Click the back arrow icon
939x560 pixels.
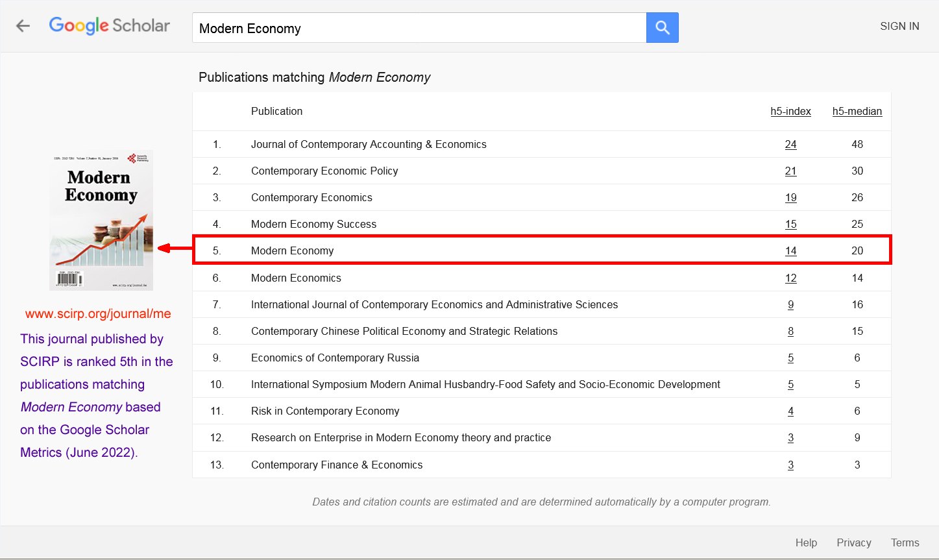click(x=23, y=26)
